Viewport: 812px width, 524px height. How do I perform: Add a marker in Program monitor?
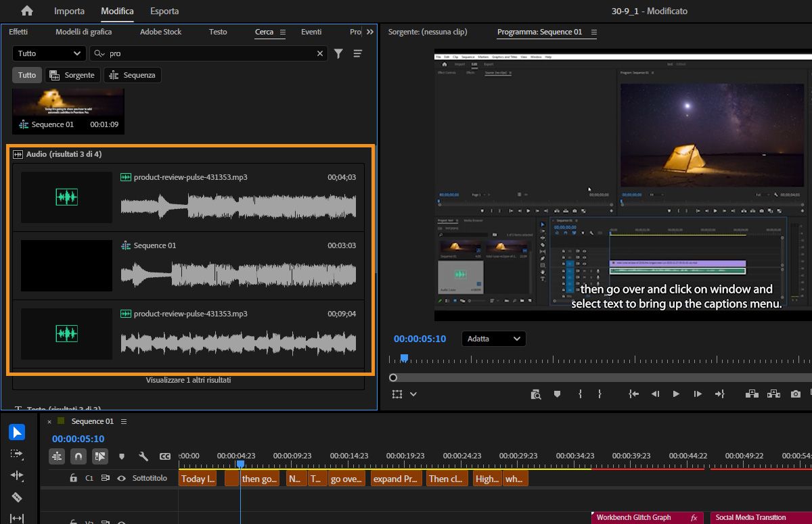(x=557, y=394)
